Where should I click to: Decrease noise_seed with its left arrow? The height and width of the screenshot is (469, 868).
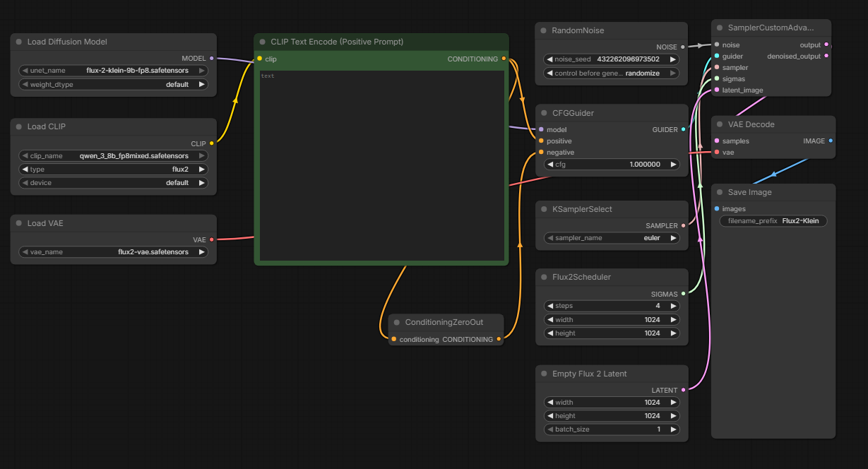coord(550,59)
